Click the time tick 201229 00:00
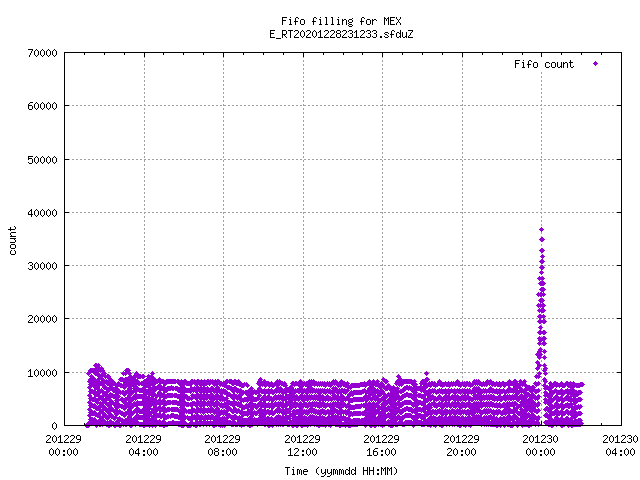Viewport: 640px width, 480px height. click(63, 445)
